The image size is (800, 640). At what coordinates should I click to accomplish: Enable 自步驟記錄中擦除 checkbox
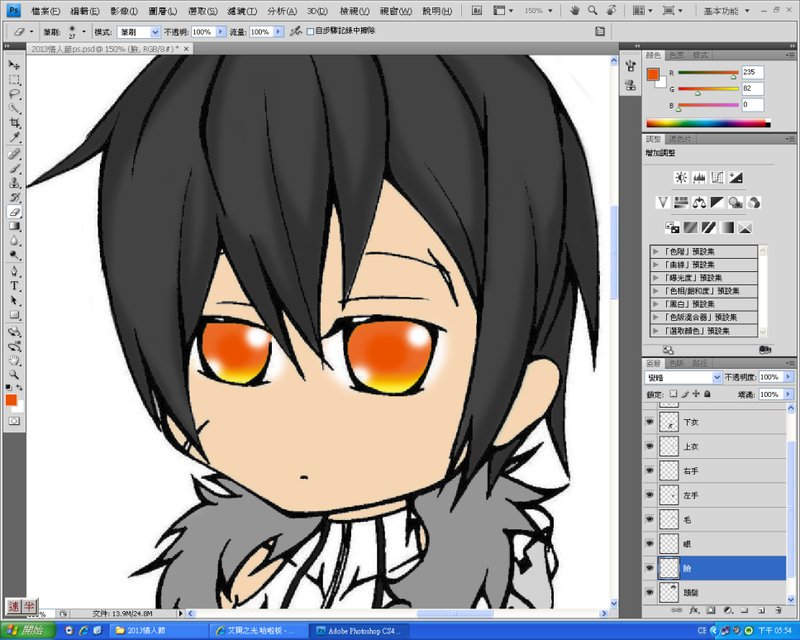tap(310, 32)
